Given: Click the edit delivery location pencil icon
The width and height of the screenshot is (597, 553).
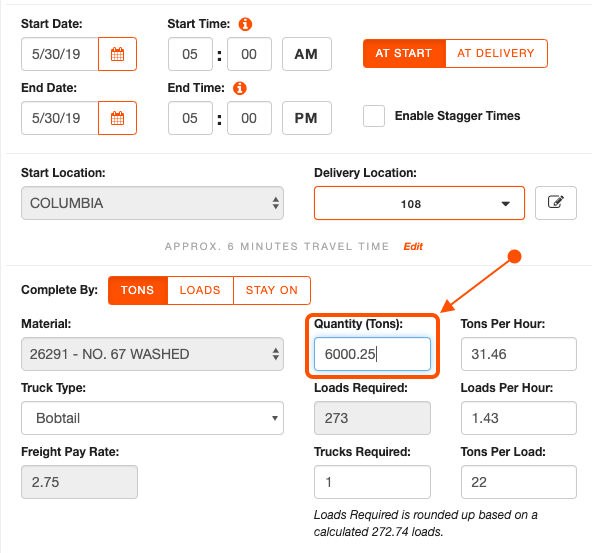Looking at the screenshot, I should click(x=556, y=203).
